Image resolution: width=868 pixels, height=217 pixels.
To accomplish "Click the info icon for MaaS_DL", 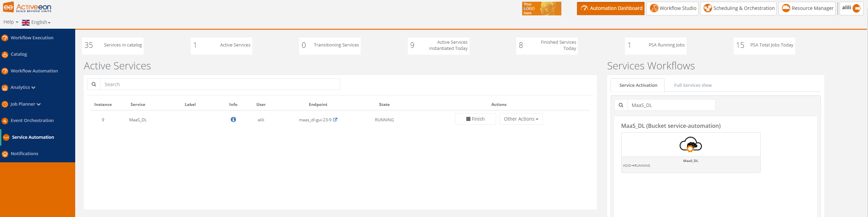I will coord(233,119).
